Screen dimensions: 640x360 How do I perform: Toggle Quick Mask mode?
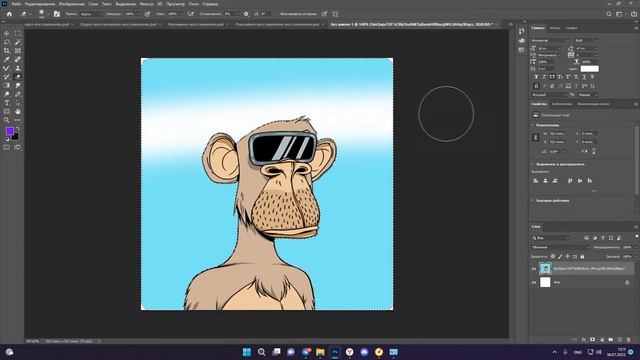7,147
